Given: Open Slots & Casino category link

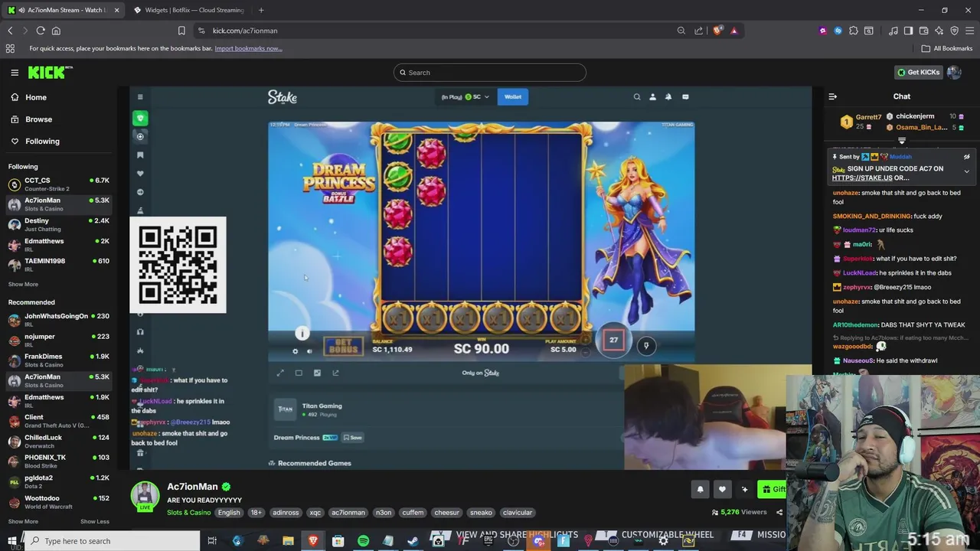Looking at the screenshot, I should 188,513.
